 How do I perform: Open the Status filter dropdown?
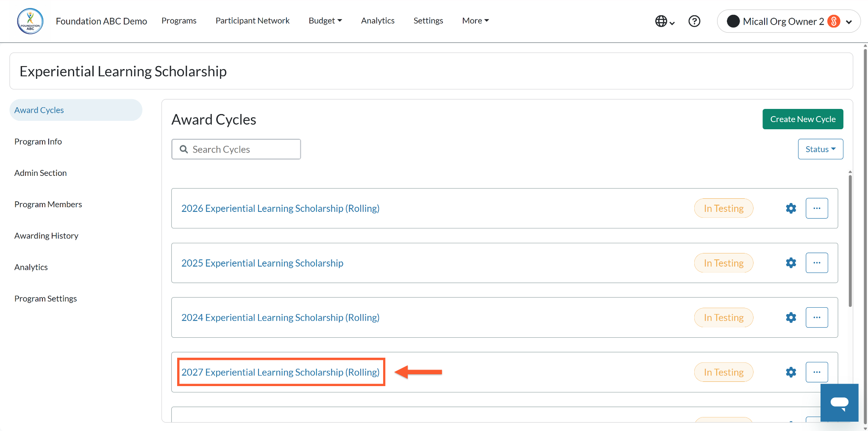pyautogui.click(x=821, y=149)
